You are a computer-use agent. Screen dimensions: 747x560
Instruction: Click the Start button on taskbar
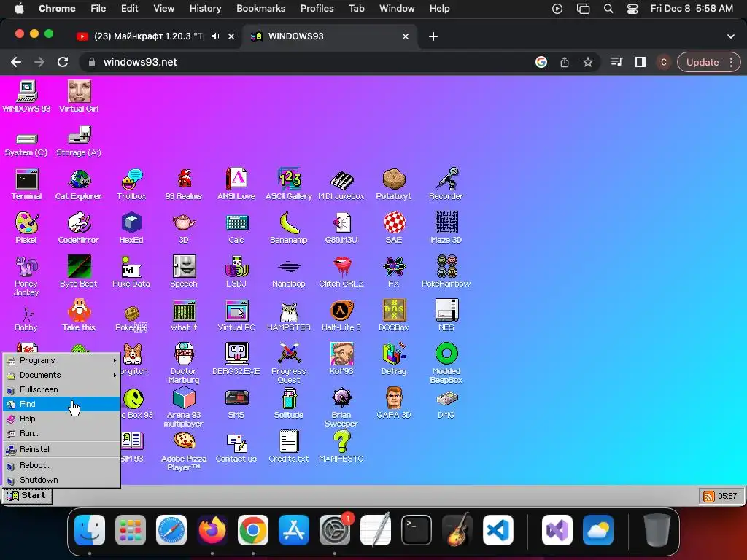27,496
